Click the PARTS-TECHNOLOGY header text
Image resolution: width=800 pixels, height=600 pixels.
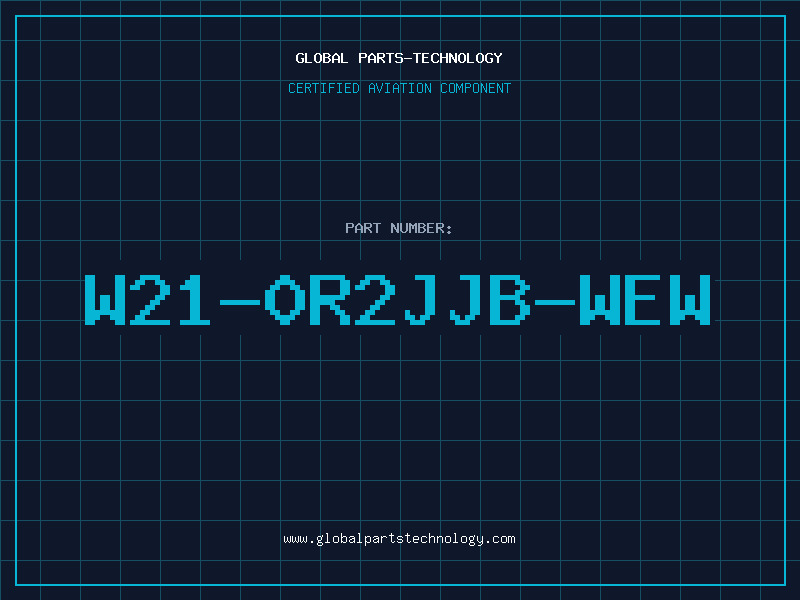click(430, 58)
